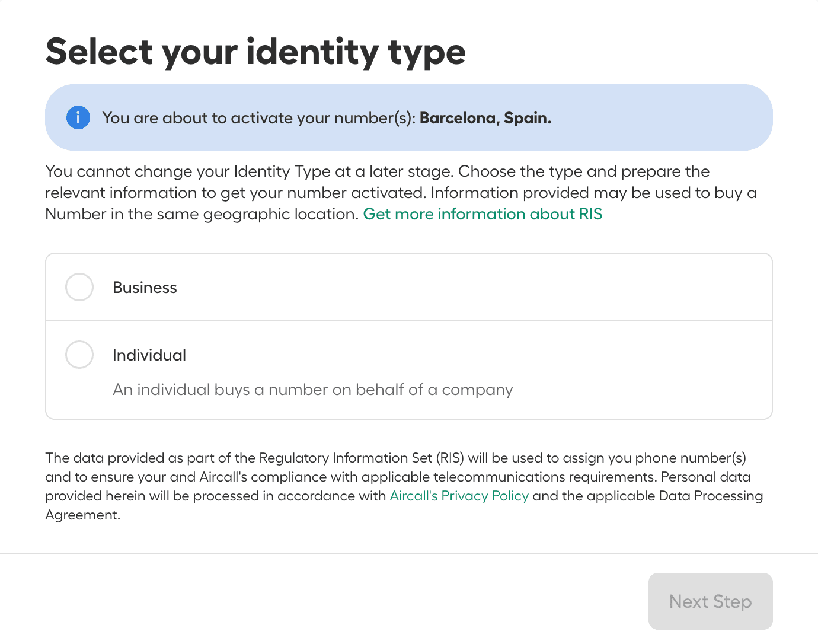The image size is (818, 644).
Task: Click the Barcelona, Spain activation banner
Action: tap(409, 117)
